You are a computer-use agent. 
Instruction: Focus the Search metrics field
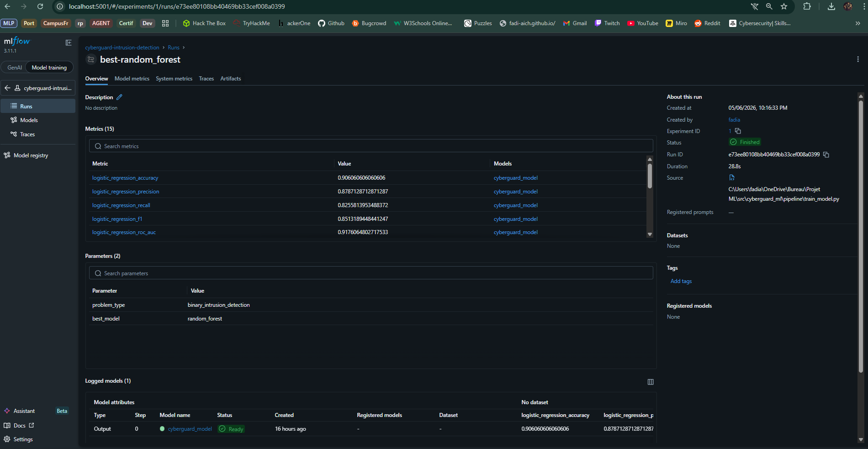pos(371,146)
